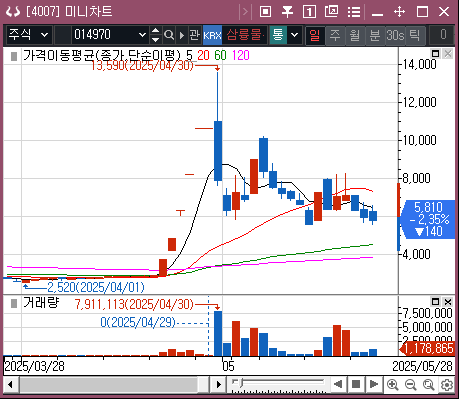459x399 pixels.
Task: Click the start date 2025/03/28
Action: (34, 366)
